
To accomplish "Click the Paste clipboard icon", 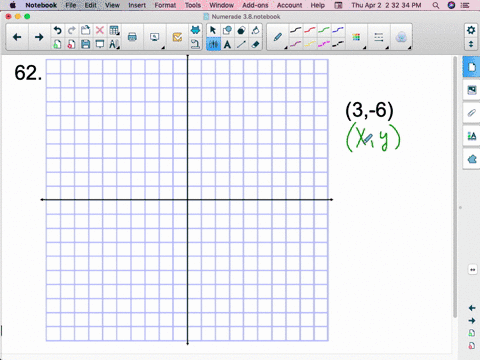I will point(86,30).
